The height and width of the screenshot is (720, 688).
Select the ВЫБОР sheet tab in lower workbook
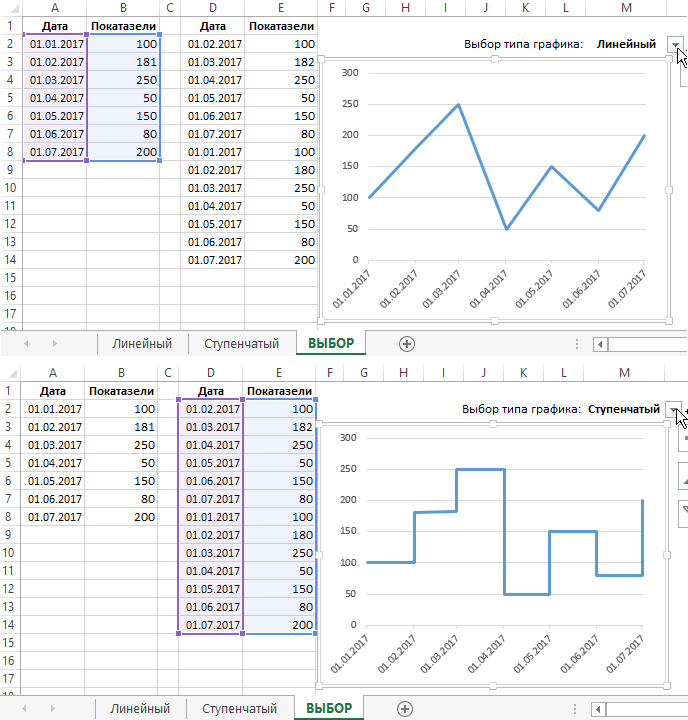(x=329, y=709)
